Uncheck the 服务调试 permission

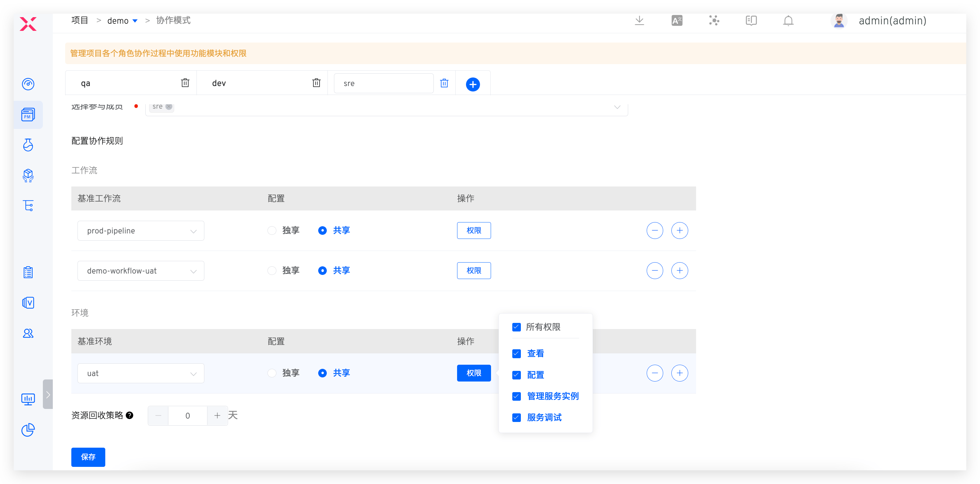coord(516,418)
